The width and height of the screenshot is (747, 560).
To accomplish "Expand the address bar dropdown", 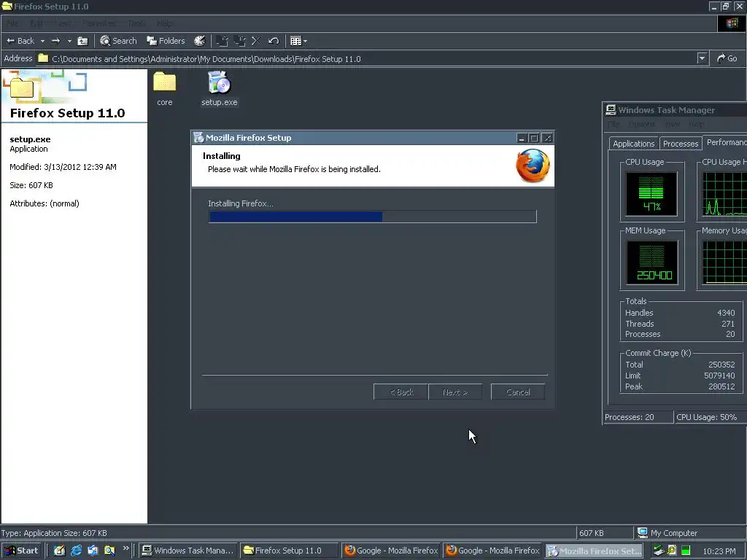I will 702,58.
